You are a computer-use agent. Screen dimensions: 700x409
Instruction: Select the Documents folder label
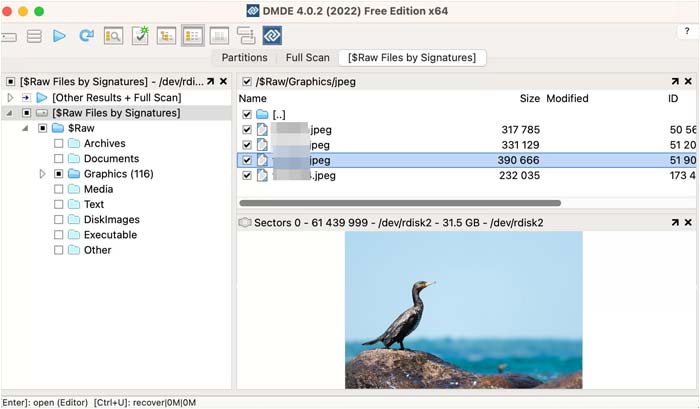(112, 159)
